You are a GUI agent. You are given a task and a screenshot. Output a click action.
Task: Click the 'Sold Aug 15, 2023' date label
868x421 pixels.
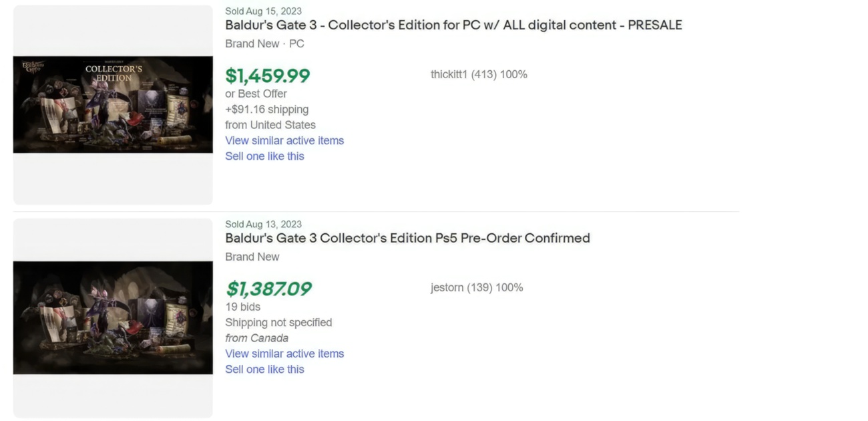click(263, 11)
